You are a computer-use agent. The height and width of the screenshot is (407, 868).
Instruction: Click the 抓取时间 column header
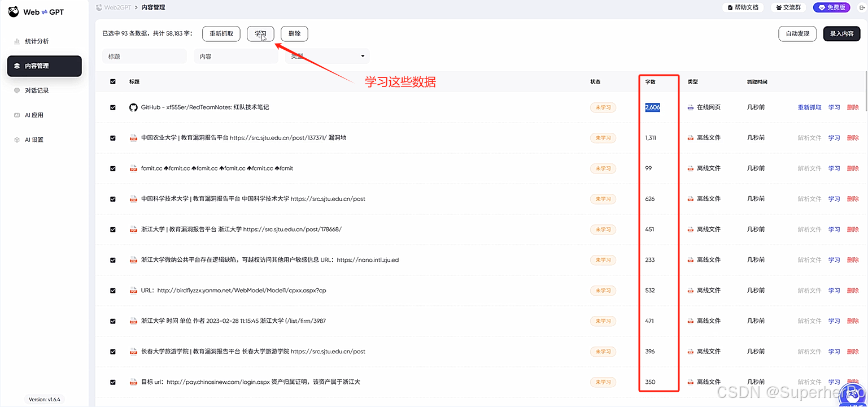(x=757, y=82)
